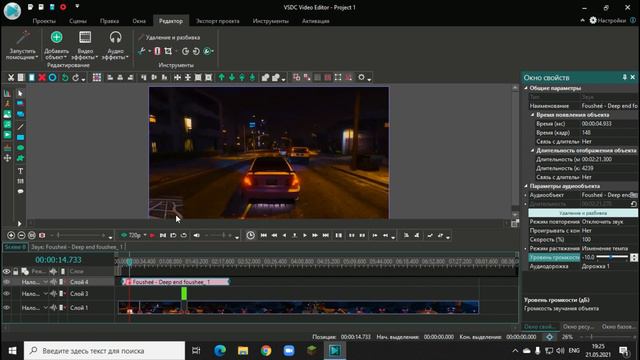Launch the wizard wand icon
The width and height of the screenshot is (640, 360).
pos(22,37)
